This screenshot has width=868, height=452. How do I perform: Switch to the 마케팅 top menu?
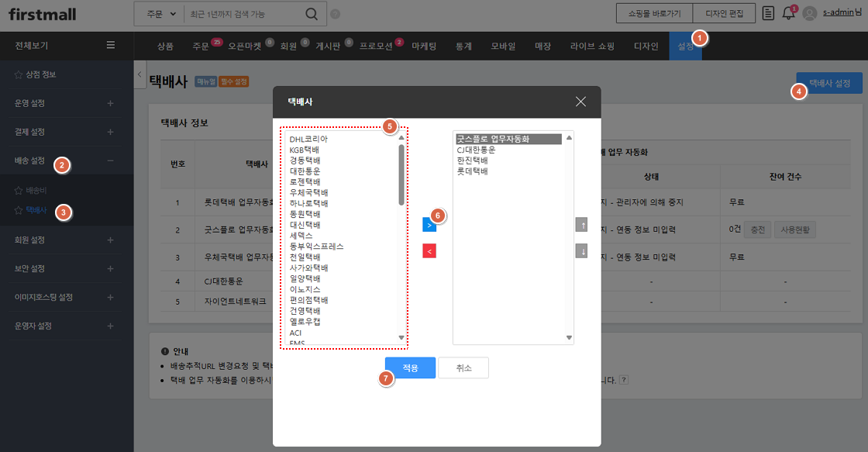(x=424, y=47)
